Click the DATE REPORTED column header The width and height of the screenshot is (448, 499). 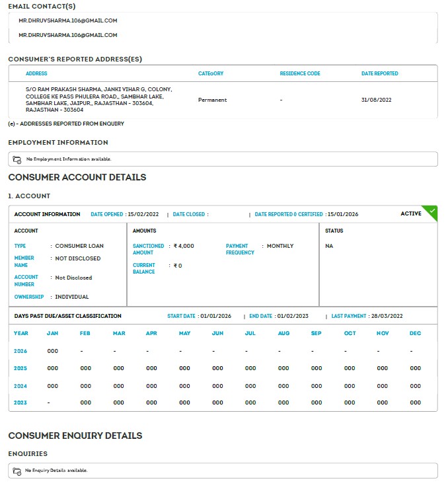380,73
